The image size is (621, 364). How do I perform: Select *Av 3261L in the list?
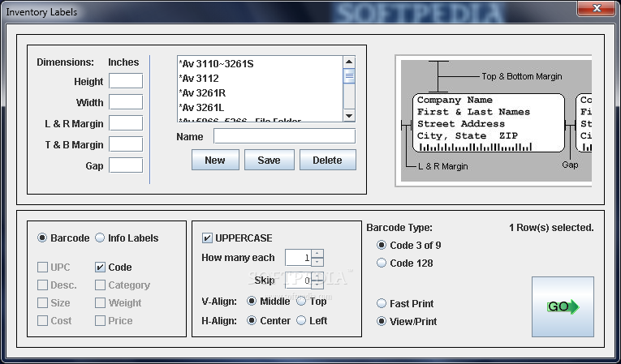(x=261, y=108)
